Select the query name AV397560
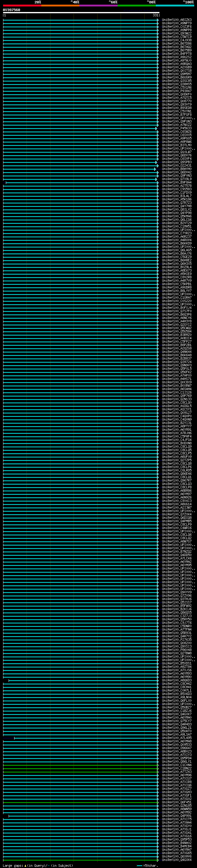Screen dimensions: 197x868 coord(11,10)
